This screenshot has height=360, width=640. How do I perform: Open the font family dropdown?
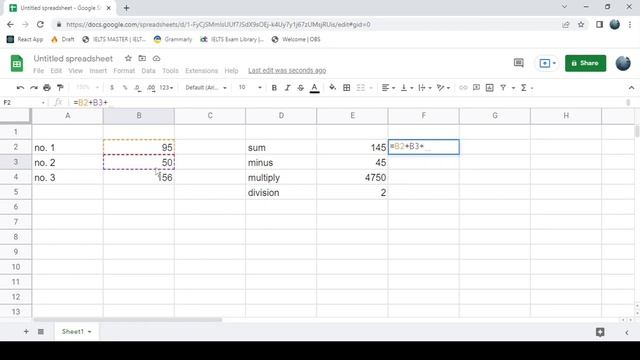pyautogui.click(x=206, y=88)
